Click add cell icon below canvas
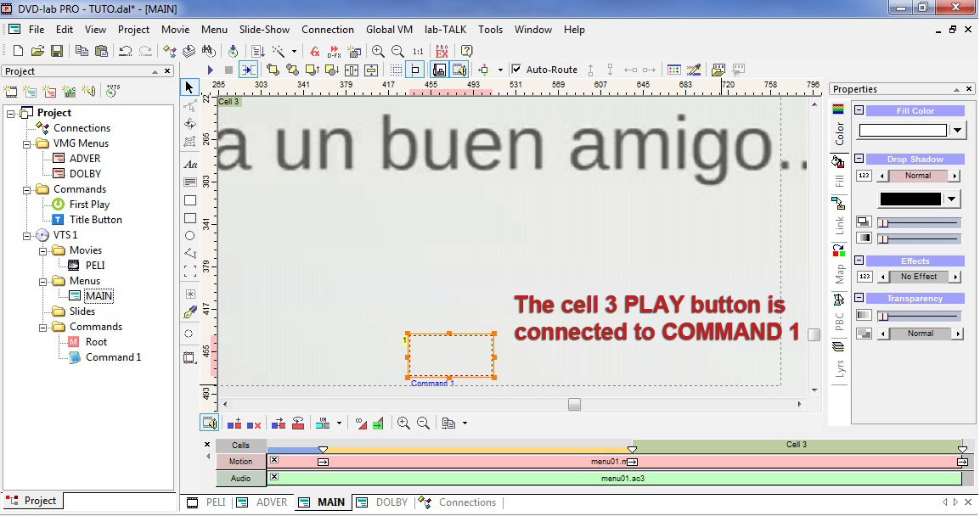 pos(234,423)
